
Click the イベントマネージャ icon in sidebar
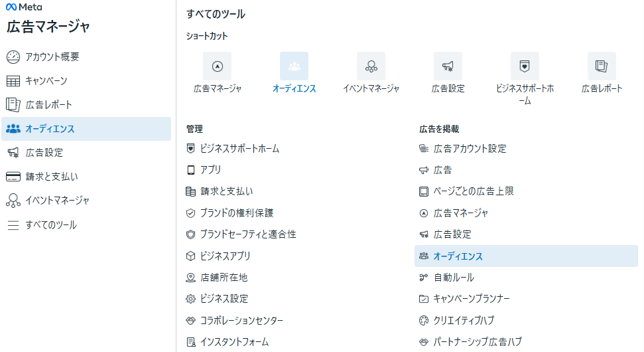13,201
